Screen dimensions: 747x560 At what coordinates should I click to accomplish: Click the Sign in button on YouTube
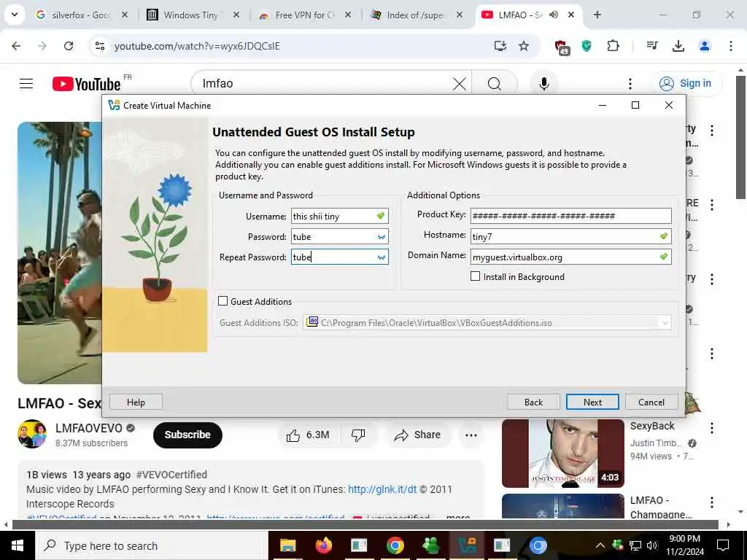[686, 84]
